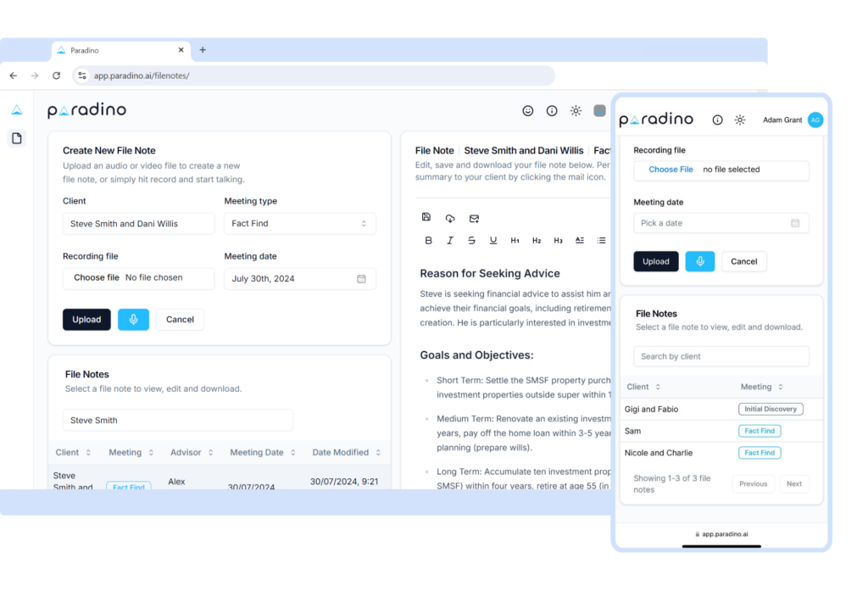Toggle light/dark theme in the mobile header
The image size is (868, 614).
click(740, 120)
